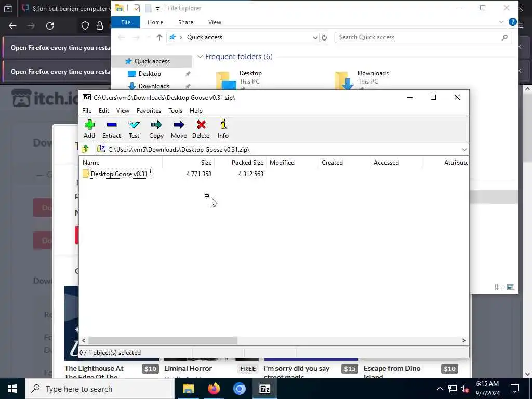Image resolution: width=532 pixels, height=399 pixels.
Task: Switch File Explorer to large icons view
Action: [510, 287]
